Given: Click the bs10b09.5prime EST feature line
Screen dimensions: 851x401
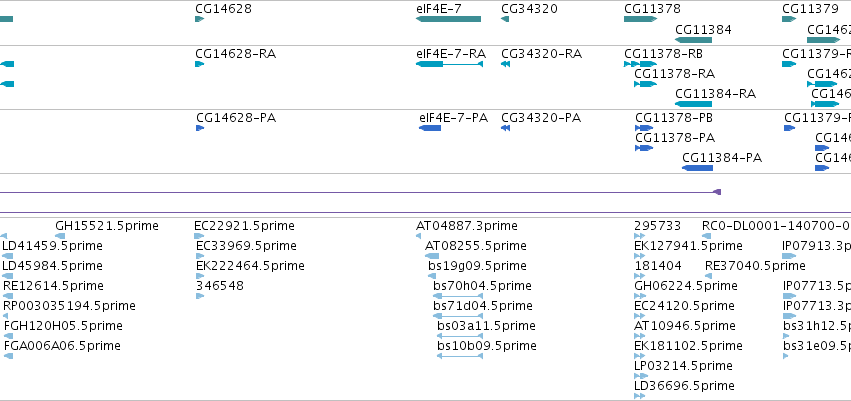Looking at the screenshot, I should pos(460,356).
